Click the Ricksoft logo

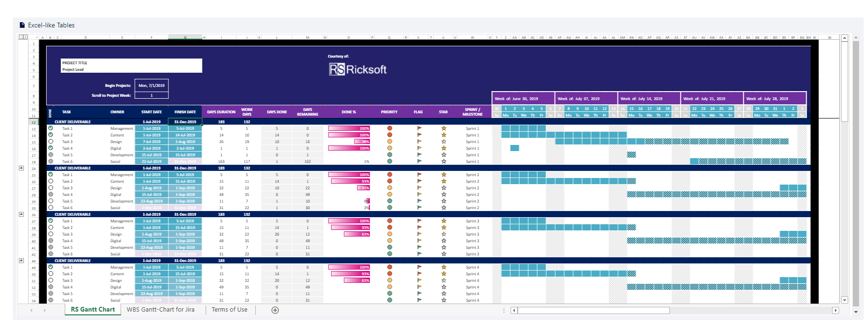358,69
